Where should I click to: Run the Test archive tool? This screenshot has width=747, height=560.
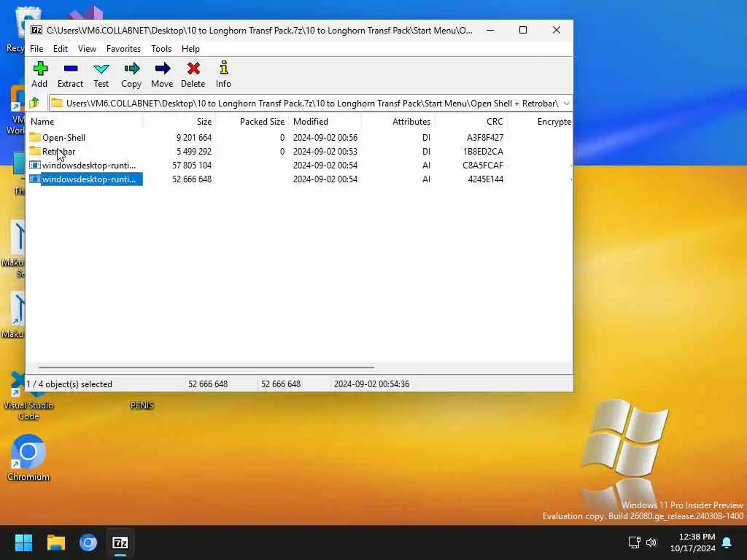tap(101, 69)
